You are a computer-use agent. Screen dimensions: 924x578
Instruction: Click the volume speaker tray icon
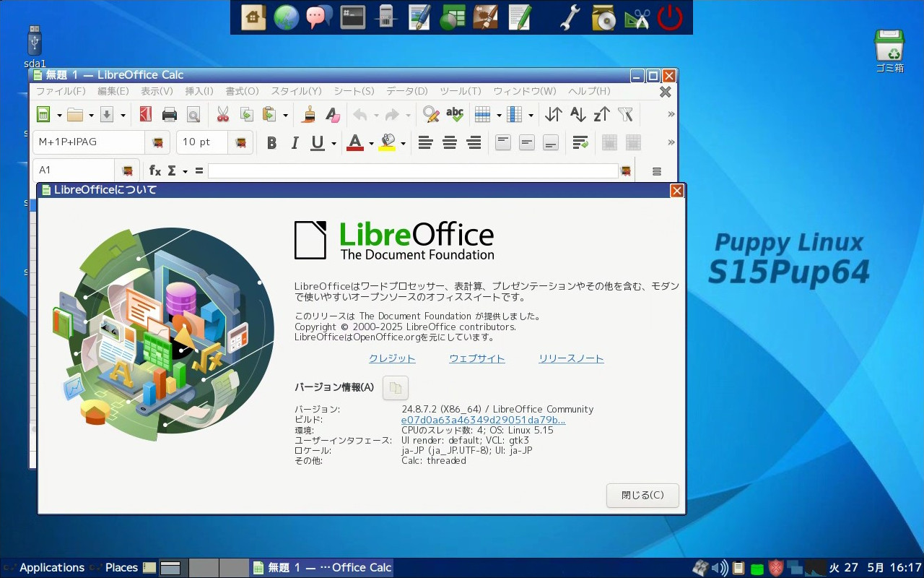point(720,568)
